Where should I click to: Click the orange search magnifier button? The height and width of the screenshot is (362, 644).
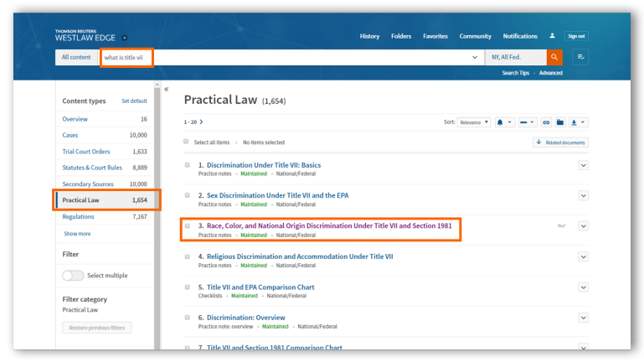click(x=554, y=57)
